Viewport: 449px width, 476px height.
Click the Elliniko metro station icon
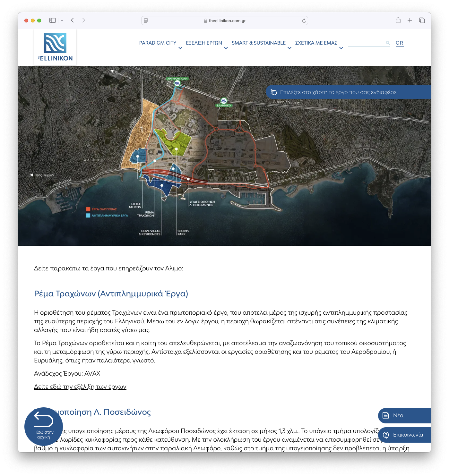[224, 101]
